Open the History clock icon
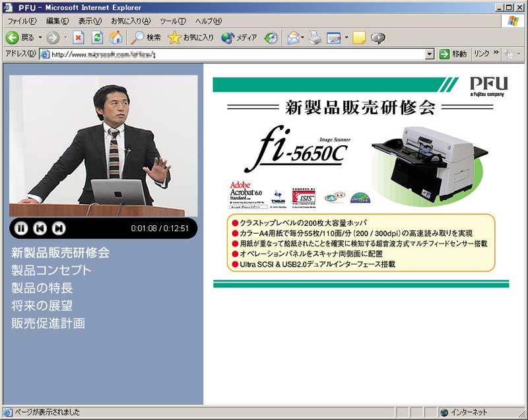528x420 pixels. [271, 38]
